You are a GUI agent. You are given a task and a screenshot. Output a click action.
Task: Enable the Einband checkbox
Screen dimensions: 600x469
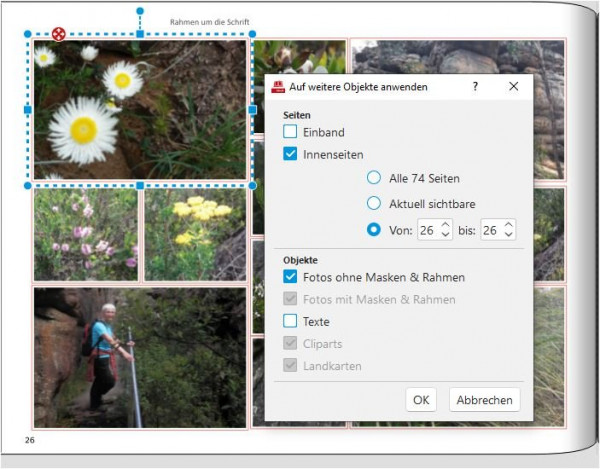click(x=290, y=132)
